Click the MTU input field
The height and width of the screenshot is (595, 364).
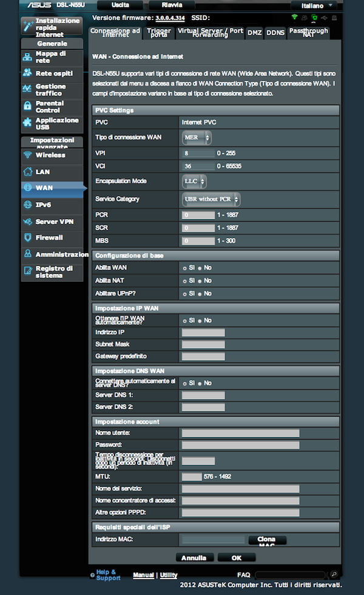pyautogui.click(x=192, y=477)
